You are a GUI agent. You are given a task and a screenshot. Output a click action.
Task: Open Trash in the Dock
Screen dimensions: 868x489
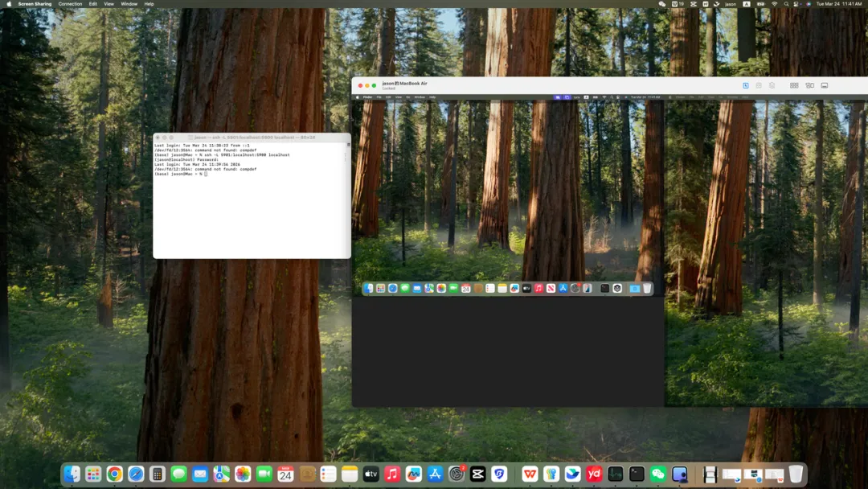click(796, 474)
